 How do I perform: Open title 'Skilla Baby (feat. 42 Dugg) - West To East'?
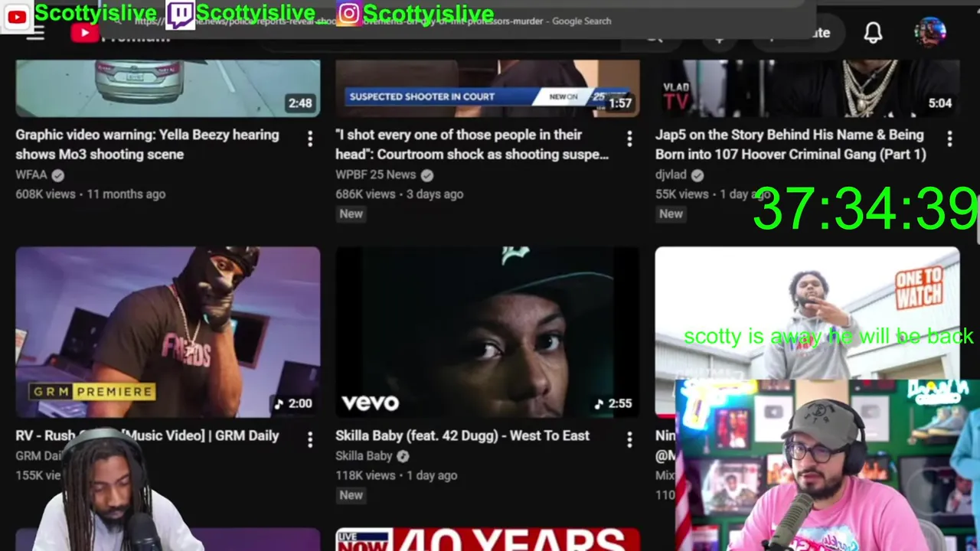[462, 435]
